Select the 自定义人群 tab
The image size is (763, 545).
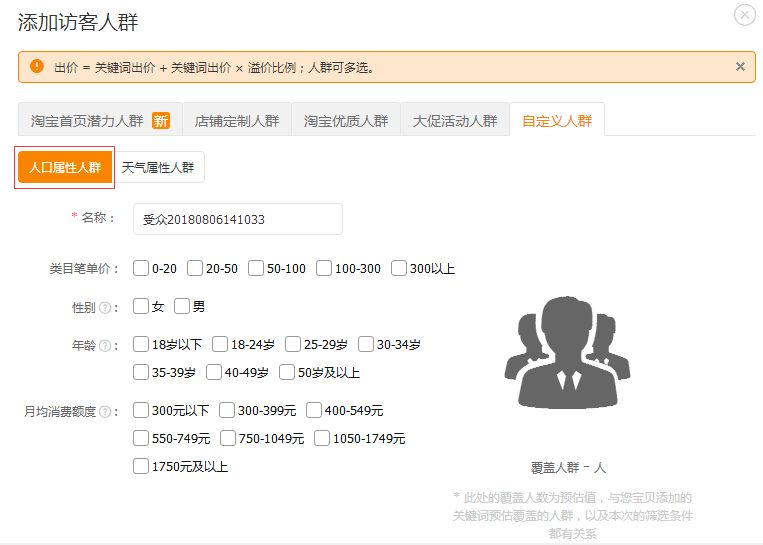tap(557, 119)
